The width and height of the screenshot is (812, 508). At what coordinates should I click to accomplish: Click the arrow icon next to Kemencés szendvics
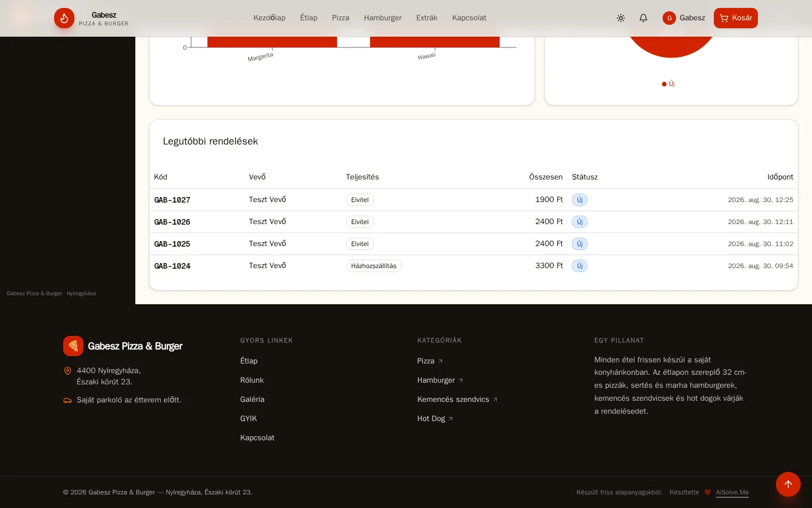pos(495,400)
